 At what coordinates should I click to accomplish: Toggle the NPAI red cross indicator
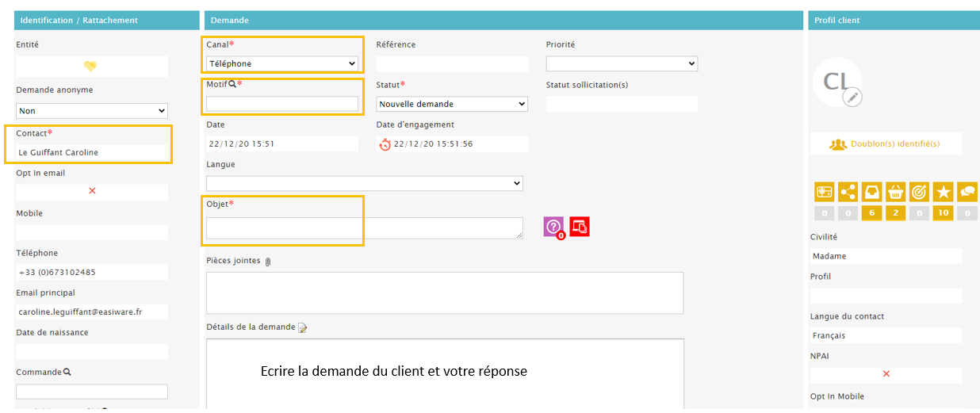886,374
